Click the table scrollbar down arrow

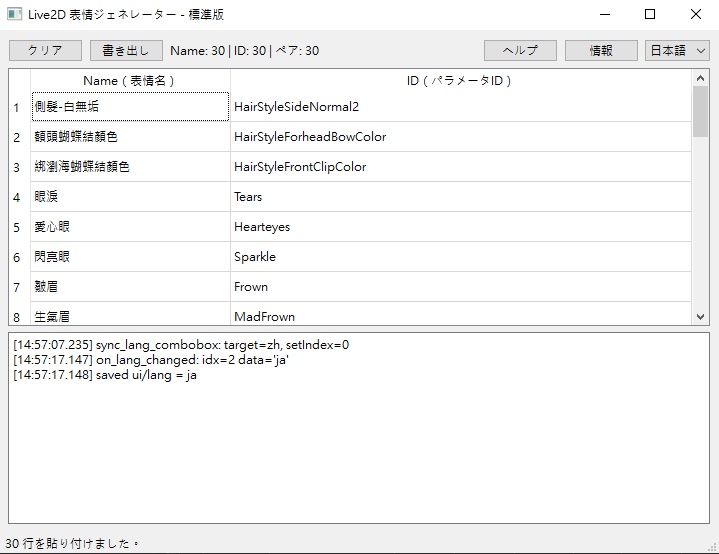coord(700,317)
